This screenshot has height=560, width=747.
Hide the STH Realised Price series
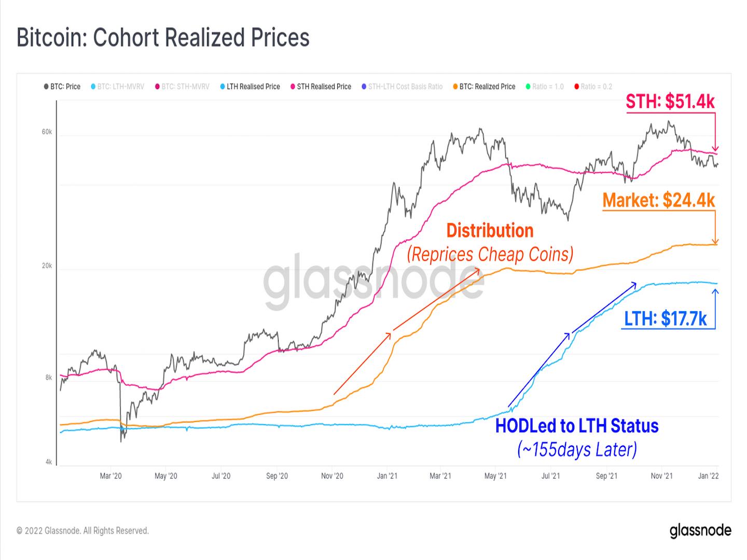(321, 87)
